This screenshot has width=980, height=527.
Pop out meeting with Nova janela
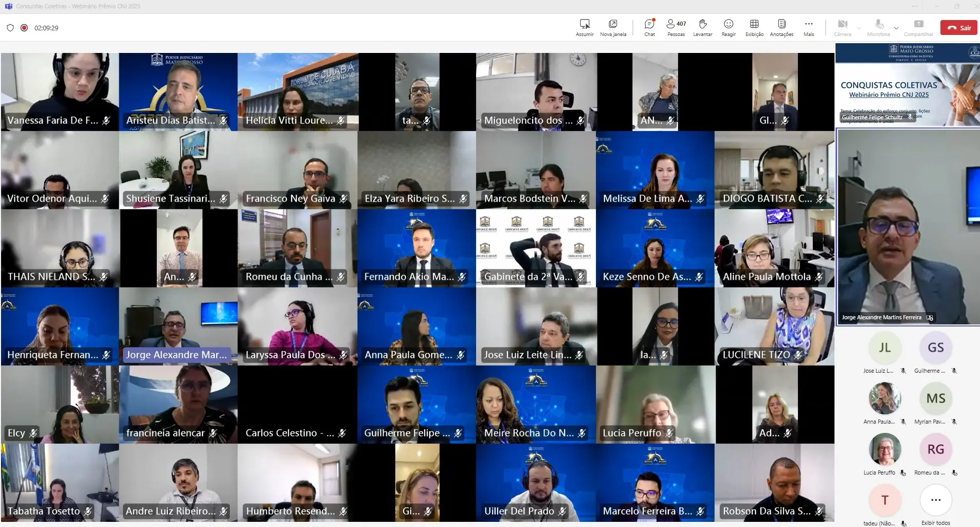pos(613,27)
